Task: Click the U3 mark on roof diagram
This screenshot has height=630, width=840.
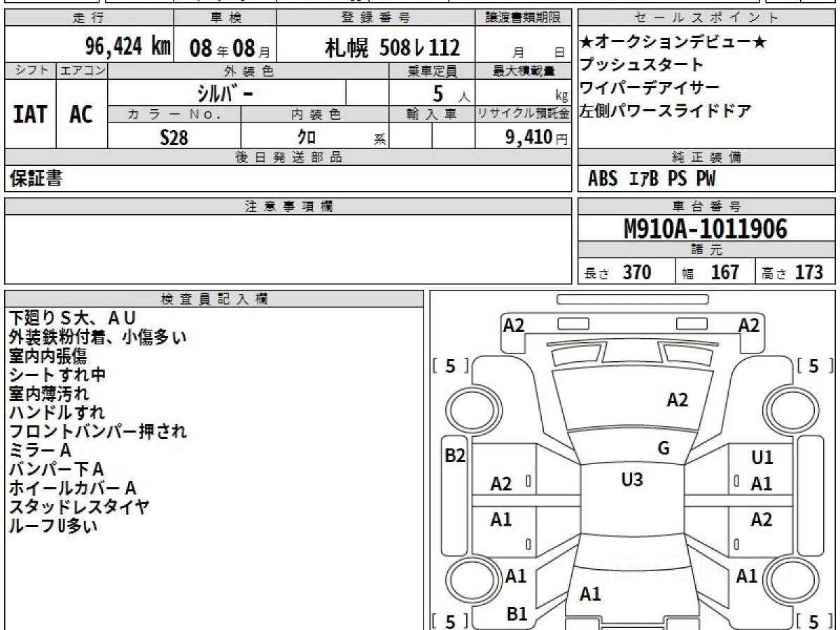Action: point(632,479)
